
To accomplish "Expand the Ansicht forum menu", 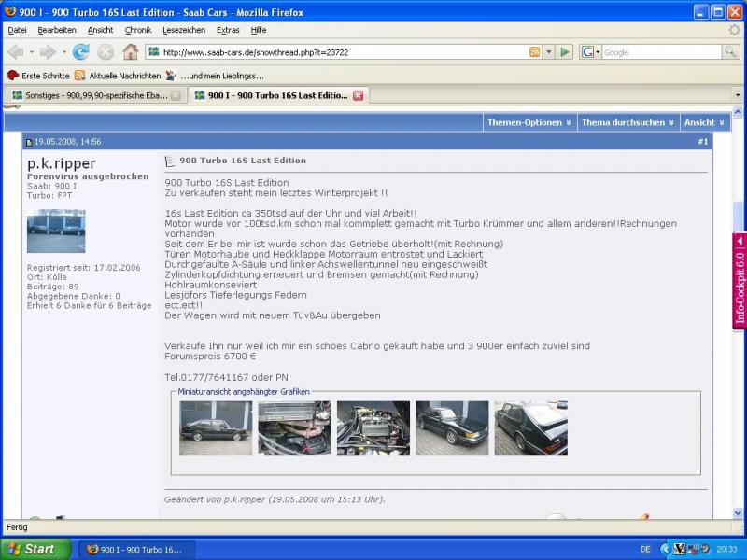I will click(x=704, y=123).
